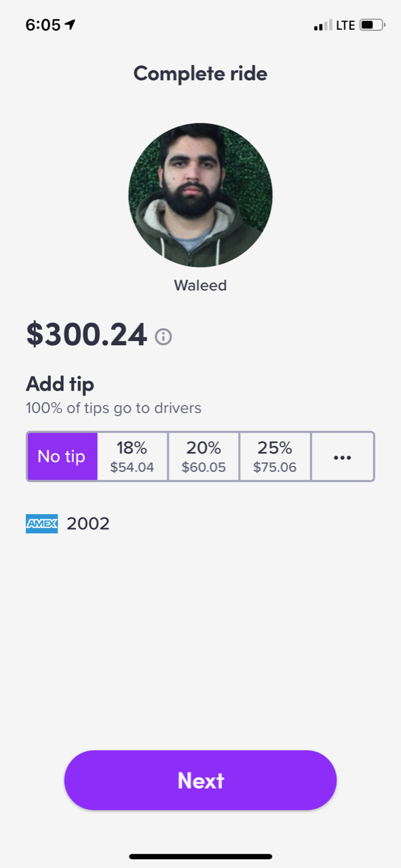The width and height of the screenshot is (401, 868).
Task: Choose the 25% tip of $75.06
Action: (x=275, y=457)
